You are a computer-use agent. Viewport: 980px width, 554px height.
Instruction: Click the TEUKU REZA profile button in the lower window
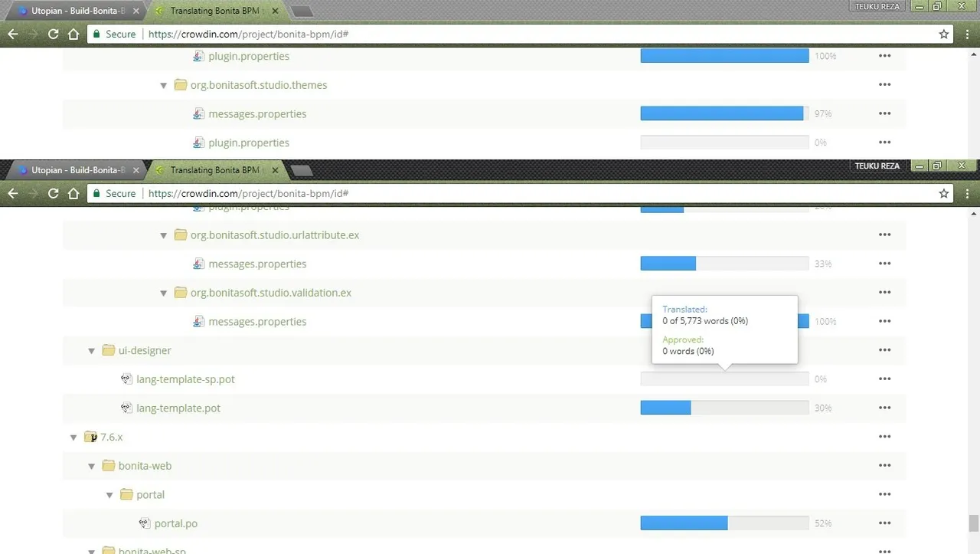(877, 166)
